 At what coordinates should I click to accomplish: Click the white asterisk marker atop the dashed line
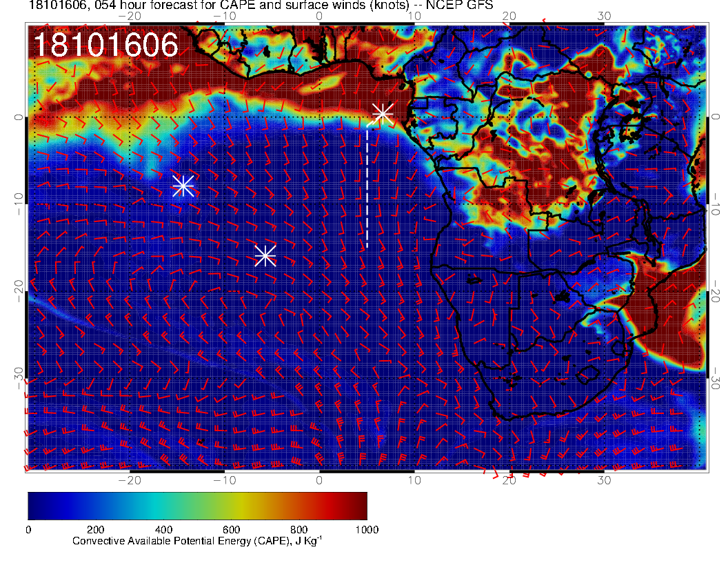383,113
